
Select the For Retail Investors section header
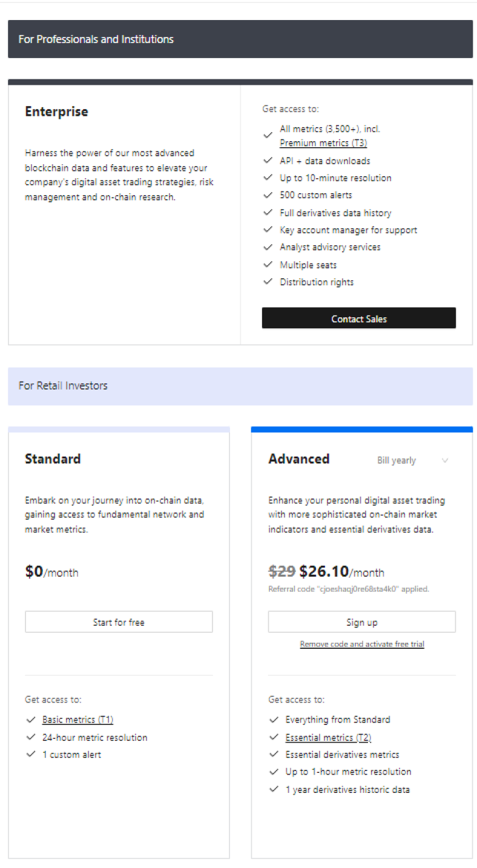[63, 385]
